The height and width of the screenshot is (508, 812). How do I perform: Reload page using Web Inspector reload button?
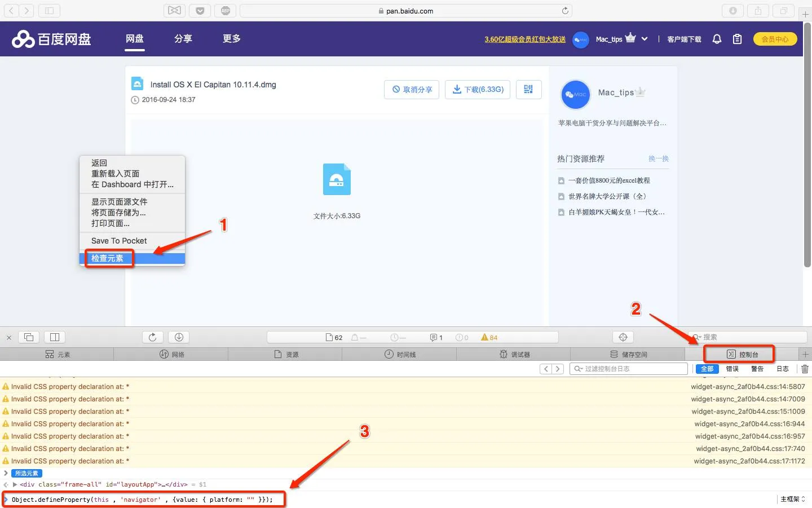[153, 337]
